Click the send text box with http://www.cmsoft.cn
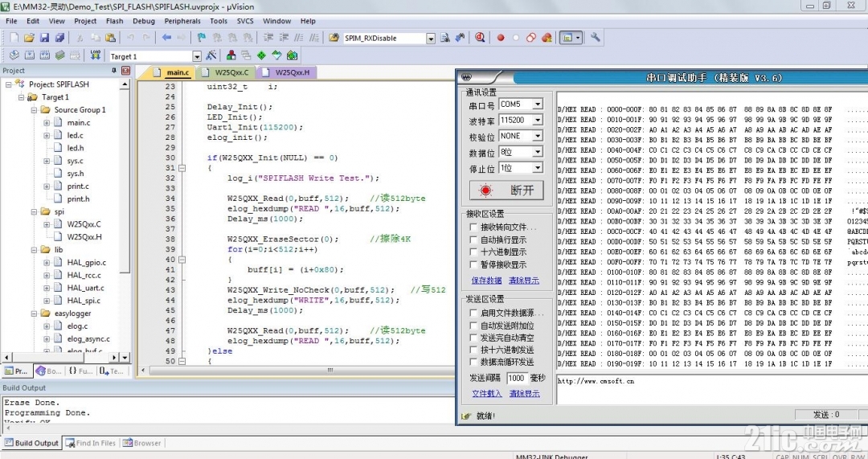Image resolution: width=868 pixels, height=459 pixels. point(712,390)
